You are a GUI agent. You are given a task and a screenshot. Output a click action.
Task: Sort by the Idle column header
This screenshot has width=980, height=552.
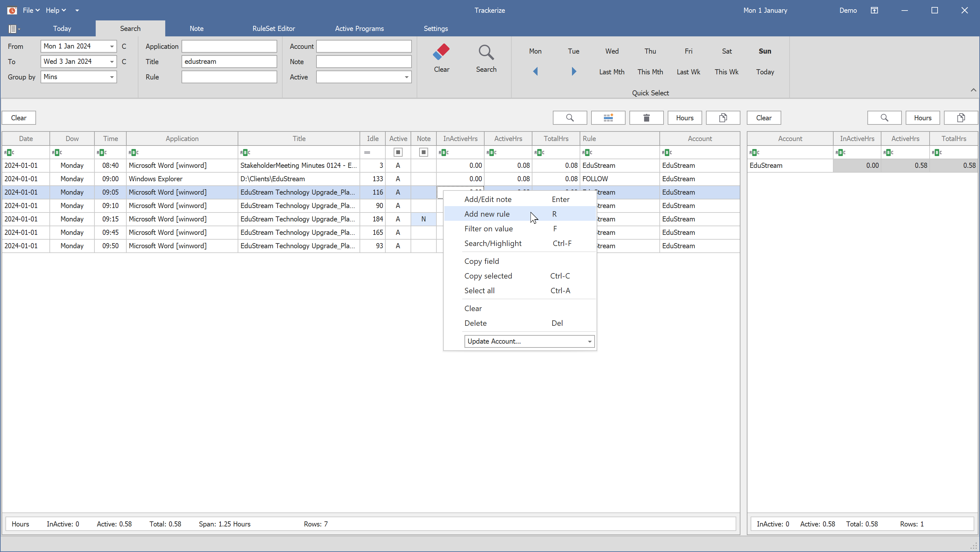(x=373, y=139)
